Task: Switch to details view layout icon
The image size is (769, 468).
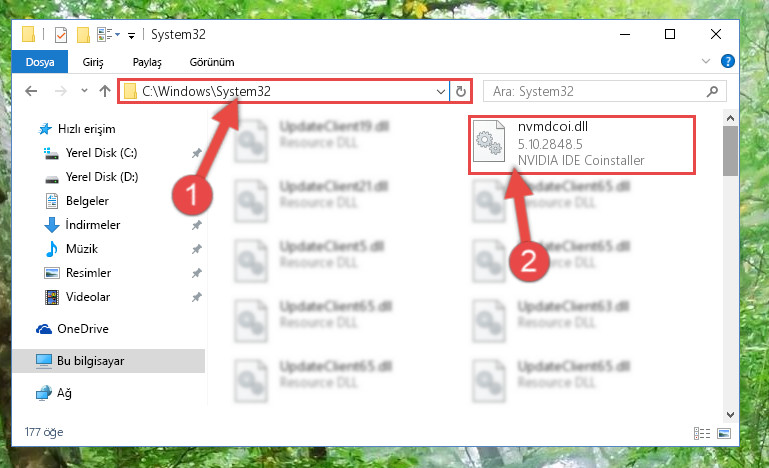Action: 702,433
